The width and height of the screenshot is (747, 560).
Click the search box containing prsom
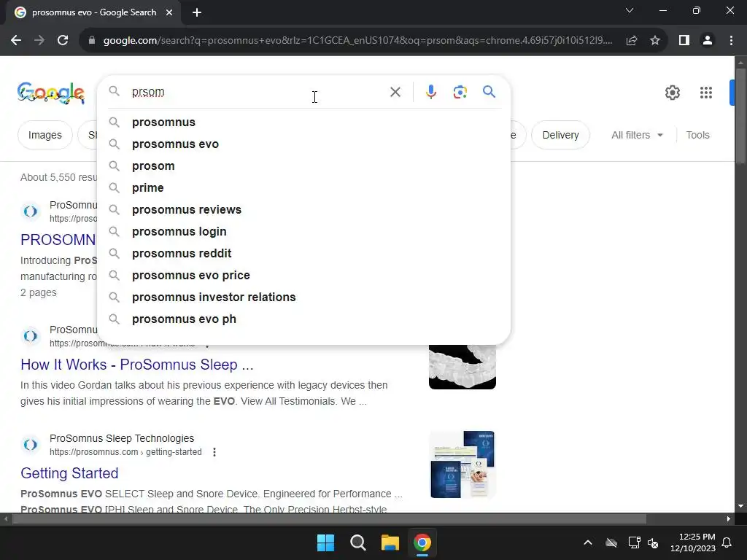(258, 92)
